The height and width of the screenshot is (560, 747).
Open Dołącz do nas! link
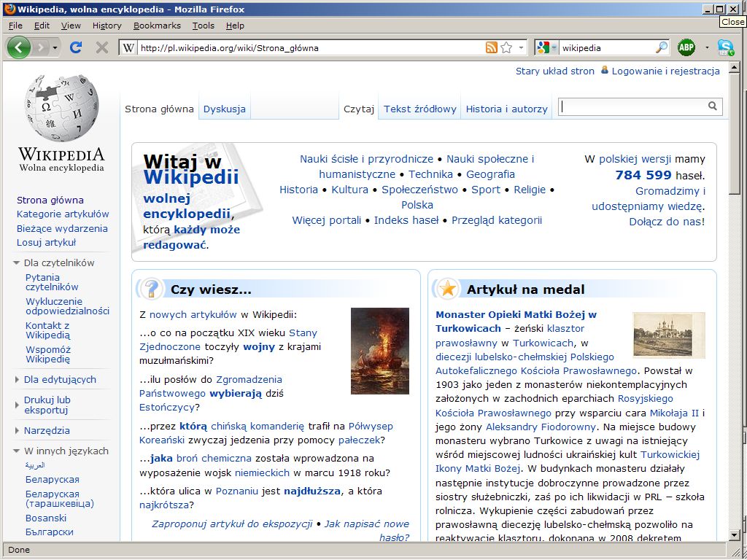pyautogui.click(x=667, y=222)
